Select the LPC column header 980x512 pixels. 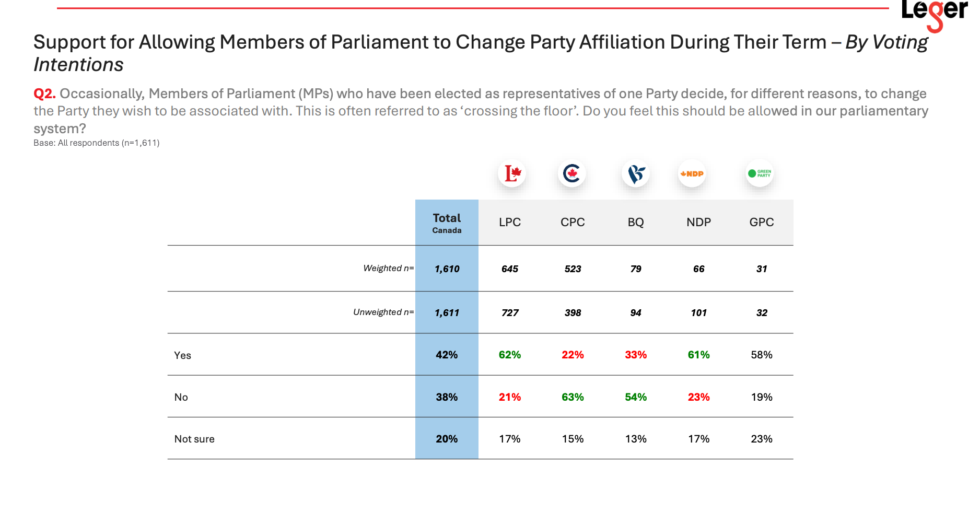tap(510, 223)
